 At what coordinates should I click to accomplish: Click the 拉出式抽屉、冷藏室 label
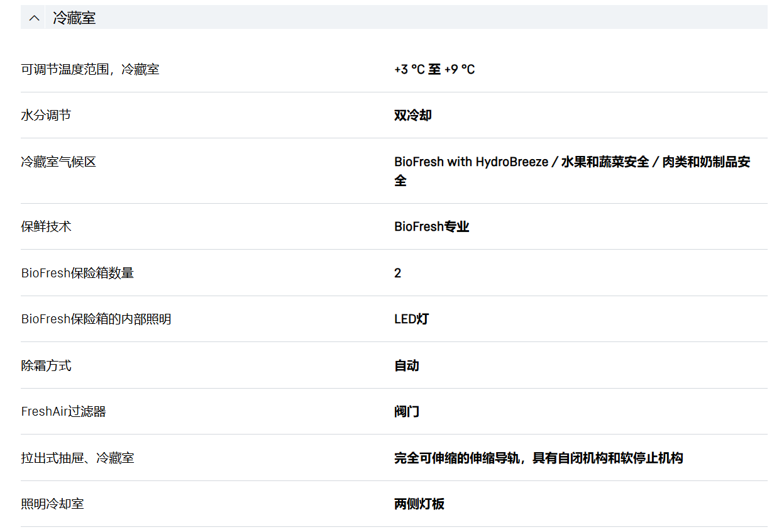tap(77, 458)
